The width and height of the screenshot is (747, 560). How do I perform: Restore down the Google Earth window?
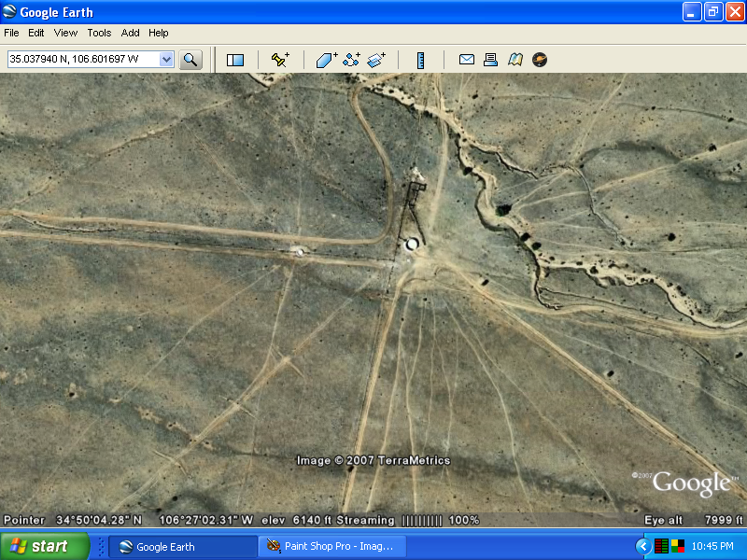[713, 12]
